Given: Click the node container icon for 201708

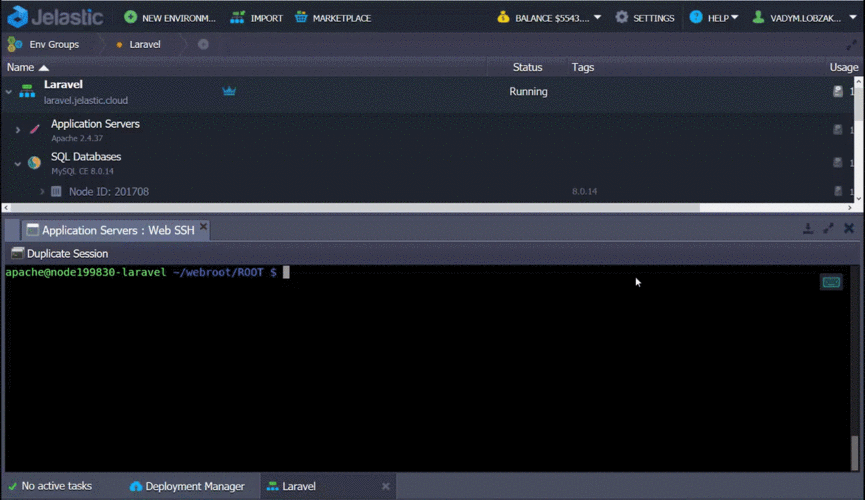Looking at the screenshot, I should click(x=56, y=192).
